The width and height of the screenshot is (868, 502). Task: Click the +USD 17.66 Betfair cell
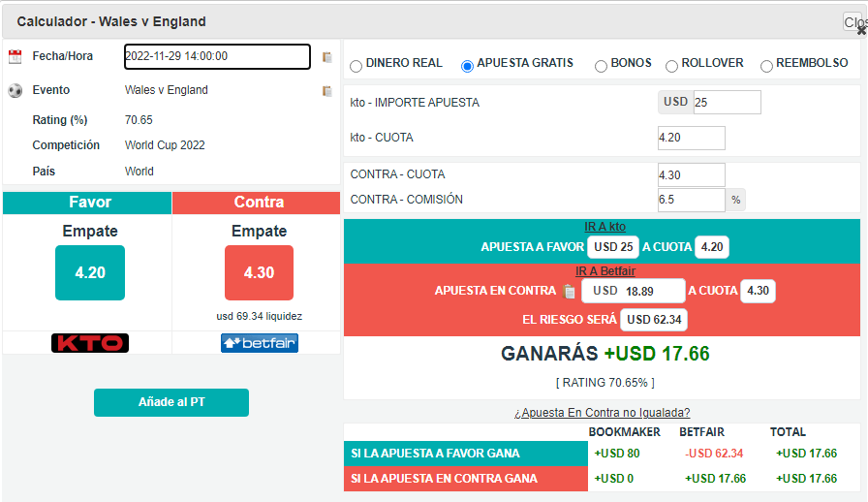(715, 478)
